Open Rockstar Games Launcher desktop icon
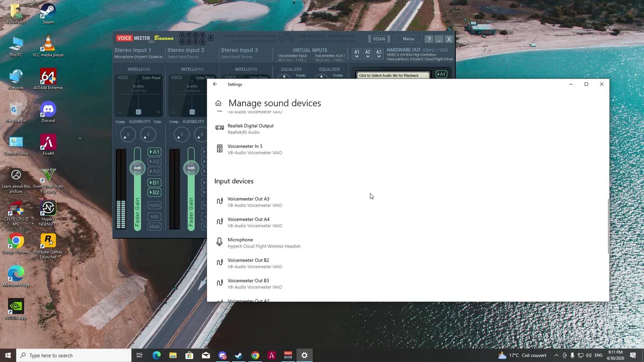Image resolution: width=644 pixels, height=362 pixels. pyautogui.click(x=48, y=246)
